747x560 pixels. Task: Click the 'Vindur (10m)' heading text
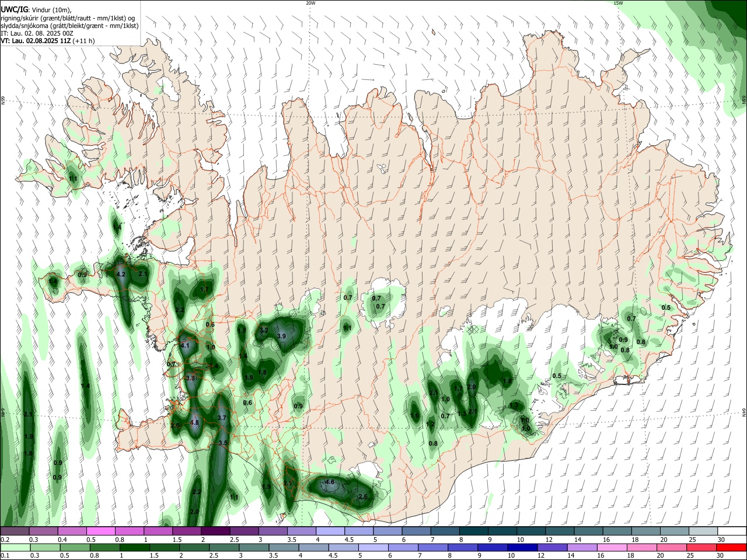click(51, 10)
